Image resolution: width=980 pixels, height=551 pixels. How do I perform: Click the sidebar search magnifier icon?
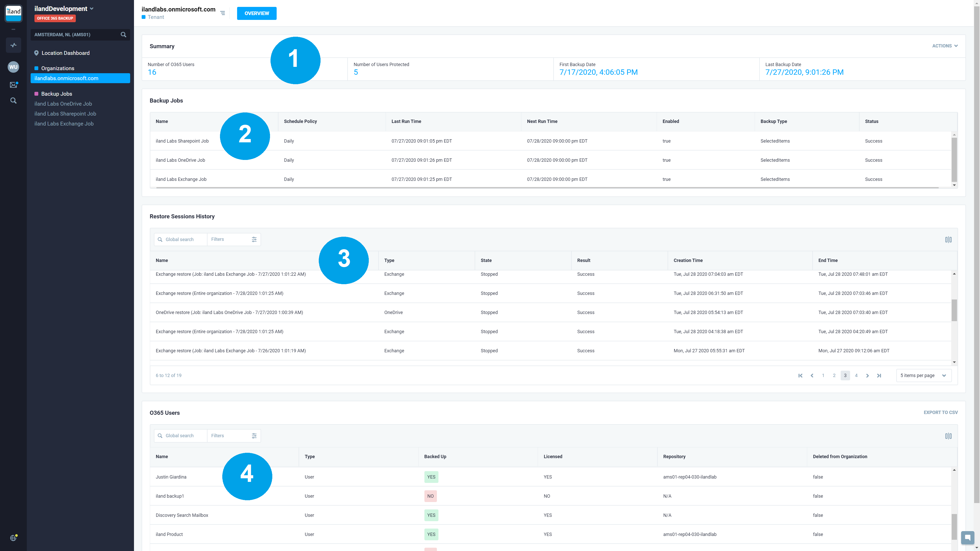[x=13, y=101]
